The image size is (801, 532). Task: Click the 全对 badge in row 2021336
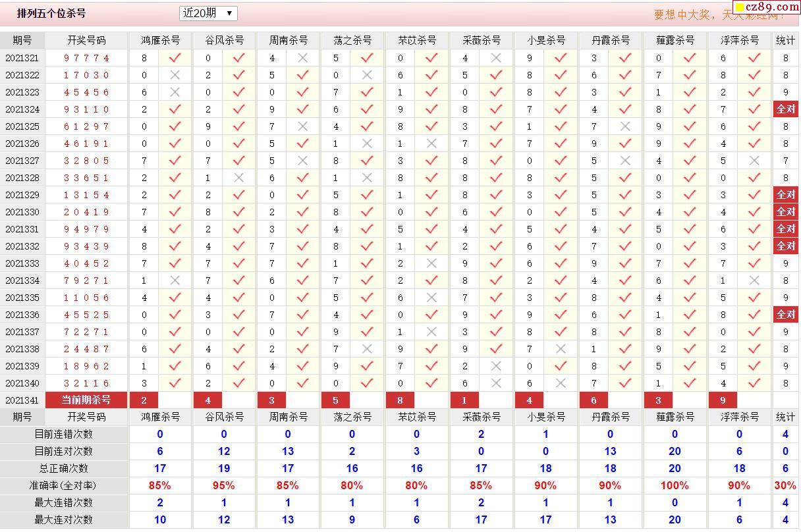(x=786, y=315)
